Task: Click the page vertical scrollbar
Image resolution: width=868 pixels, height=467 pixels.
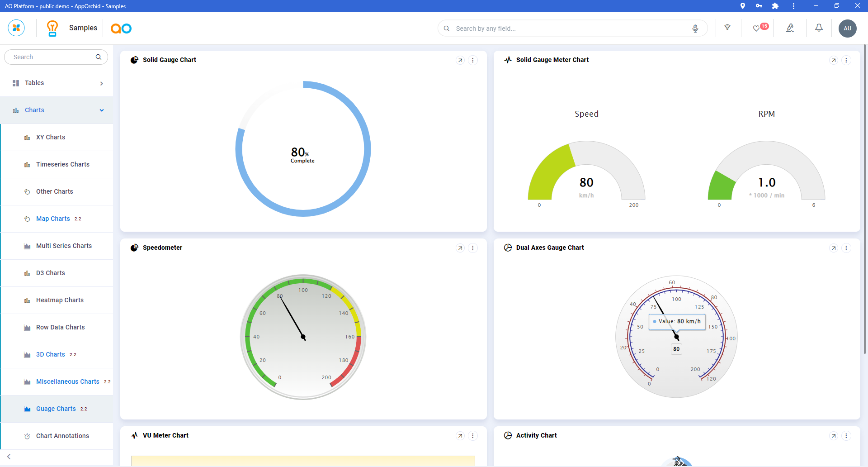Action: [865, 199]
